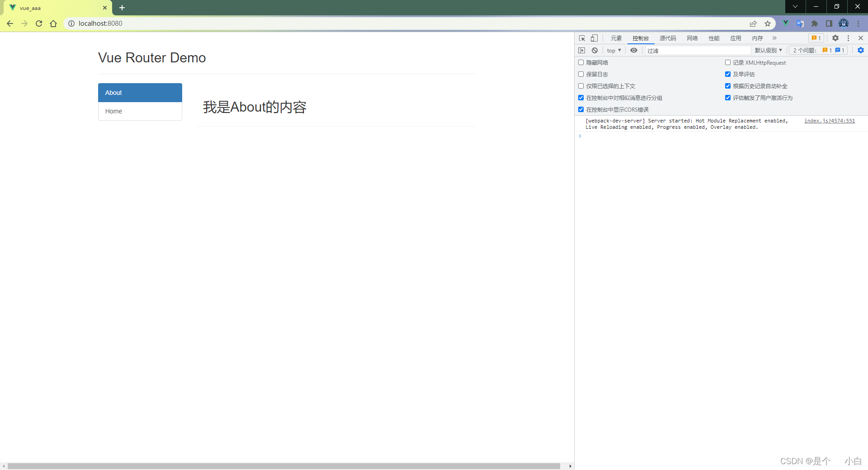Viewport: 868px width, 470px height.
Task: Open source location index.js?4574:551
Action: click(x=829, y=121)
